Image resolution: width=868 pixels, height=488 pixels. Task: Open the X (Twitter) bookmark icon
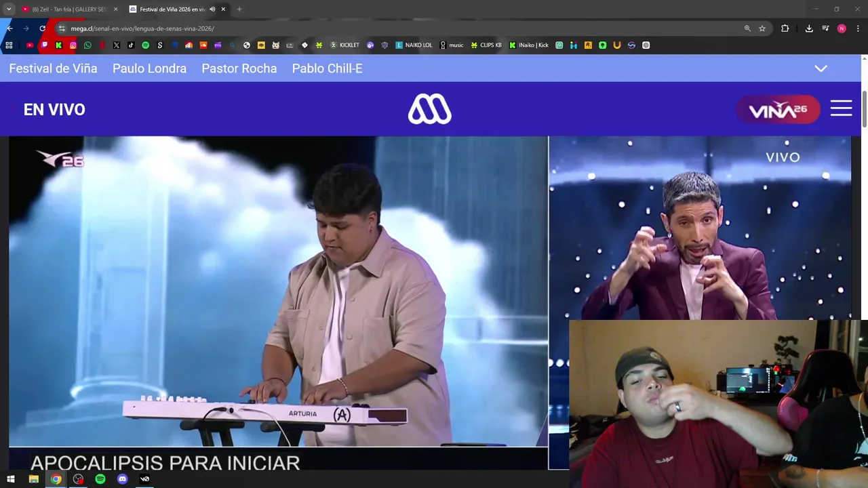coord(117,45)
